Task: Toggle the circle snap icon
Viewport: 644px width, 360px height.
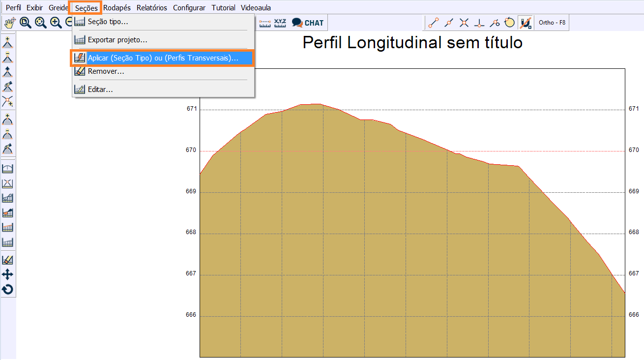Action: pyautogui.click(x=509, y=22)
